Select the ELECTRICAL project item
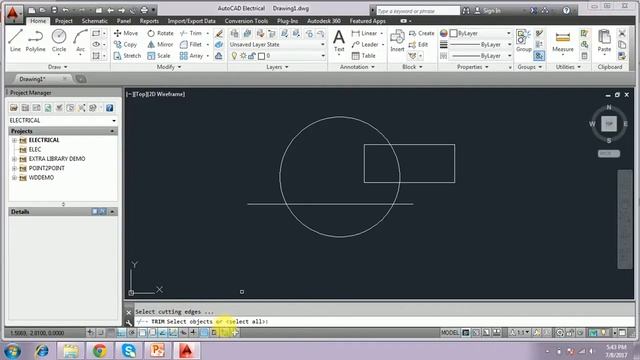This screenshot has height=360, width=640. click(44, 140)
